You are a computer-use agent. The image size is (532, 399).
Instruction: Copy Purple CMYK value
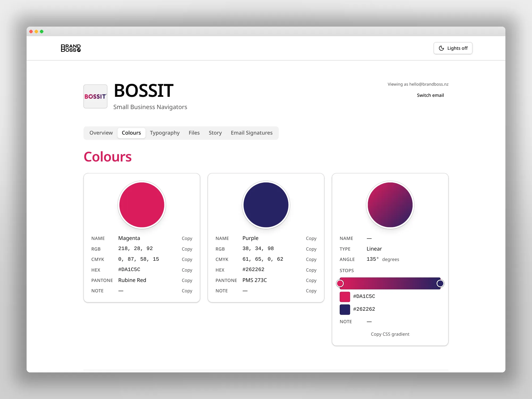point(311,259)
